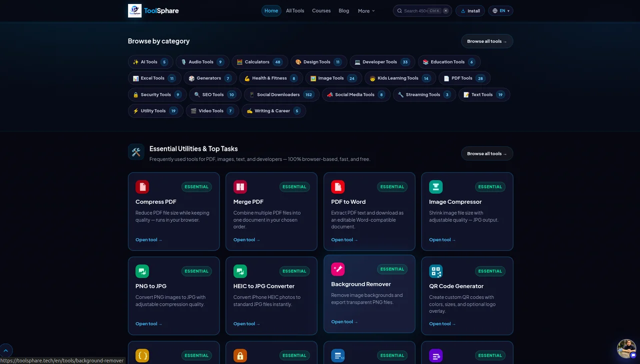Select the Education Tools category
Image resolution: width=640 pixels, height=364 pixels.
449,62
